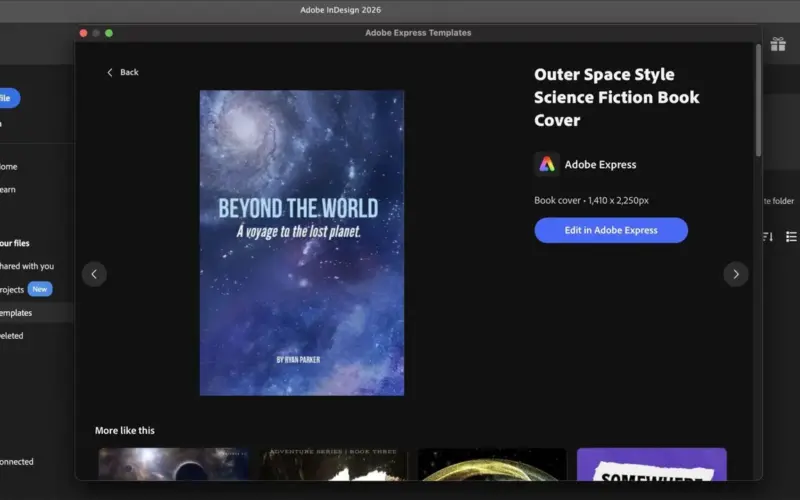
Task: Show the next template with right arrow
Action: [x=736, y=274]
